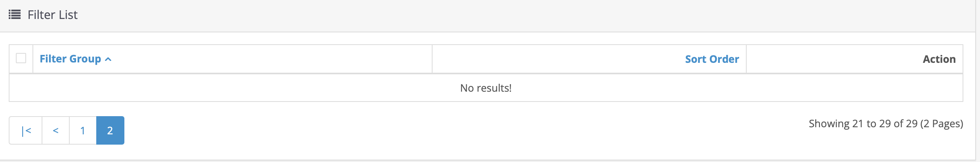Click empty space in Action header cell
The image size is (980, 162).
point(832,59)
